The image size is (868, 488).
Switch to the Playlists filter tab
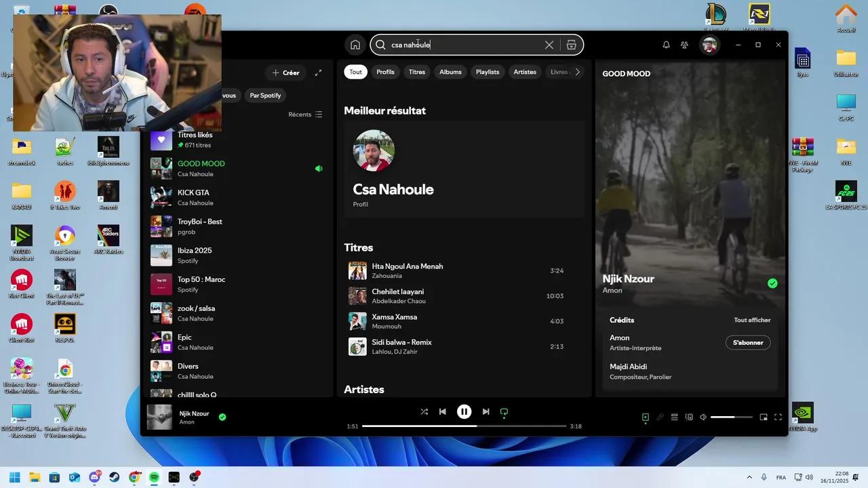(x=488, y=72)
